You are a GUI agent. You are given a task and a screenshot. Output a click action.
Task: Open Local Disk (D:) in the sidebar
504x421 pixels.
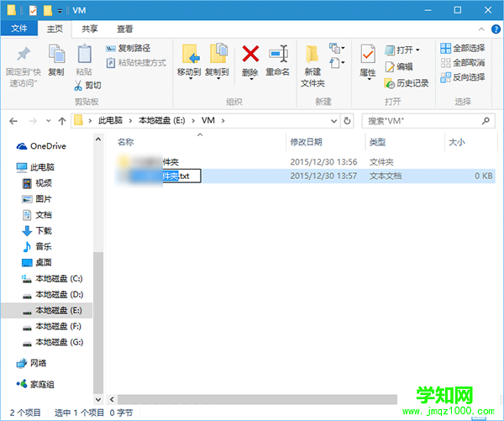pos(52,294)
